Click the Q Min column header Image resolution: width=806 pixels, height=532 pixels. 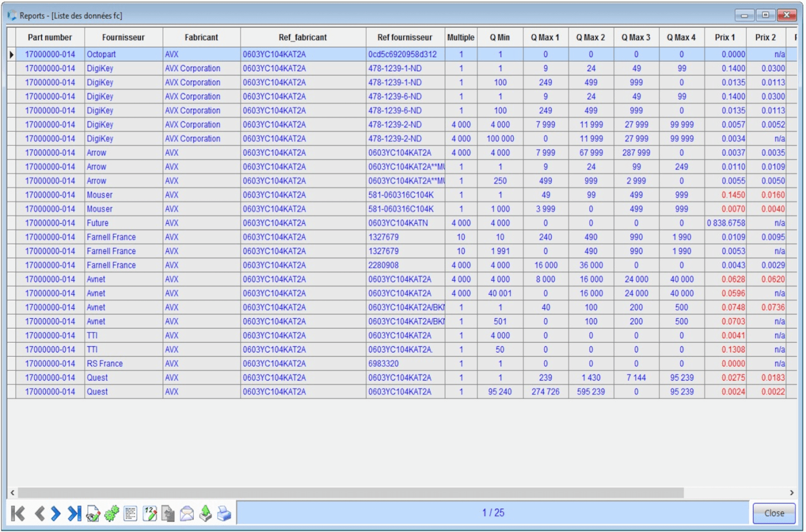click(500, 38)
